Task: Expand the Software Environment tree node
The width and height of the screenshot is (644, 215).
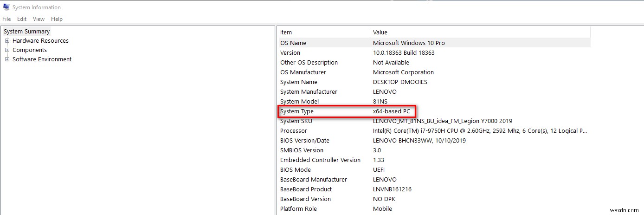Action: point(7,59)
